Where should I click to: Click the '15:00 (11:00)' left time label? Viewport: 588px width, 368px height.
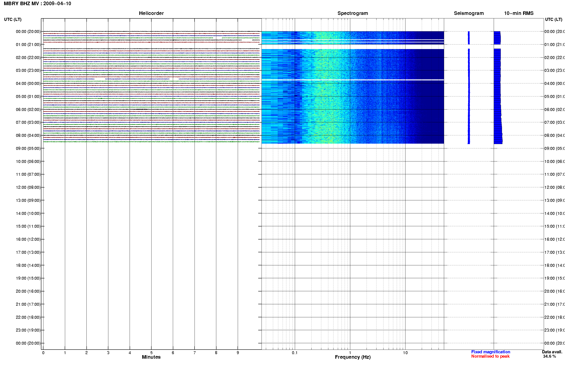coord(28,226)
